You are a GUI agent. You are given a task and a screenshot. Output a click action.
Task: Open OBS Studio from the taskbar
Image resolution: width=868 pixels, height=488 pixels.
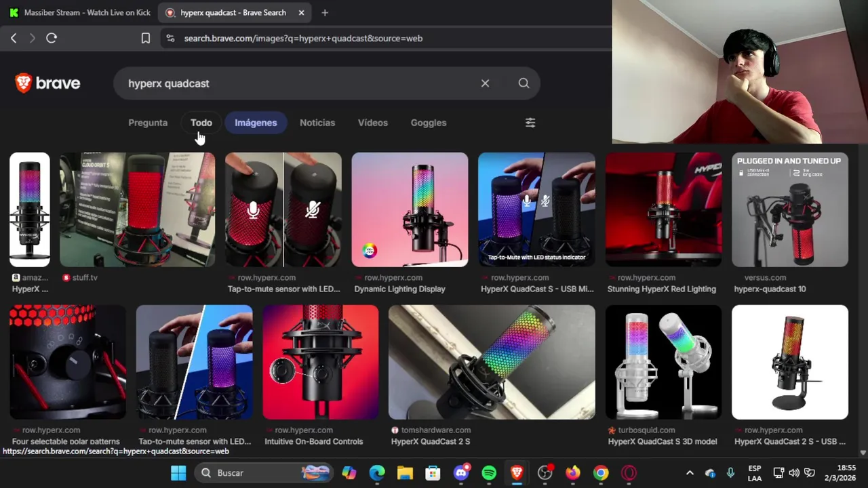point(545,472)
